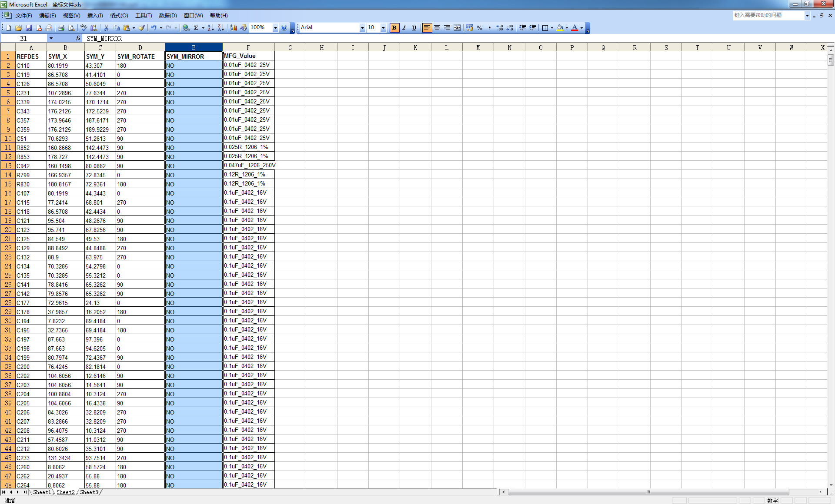Viewport: 835px width, 504px height.
Task: Save the workbook with the floppy icon
Action: (x=29, y=28)
